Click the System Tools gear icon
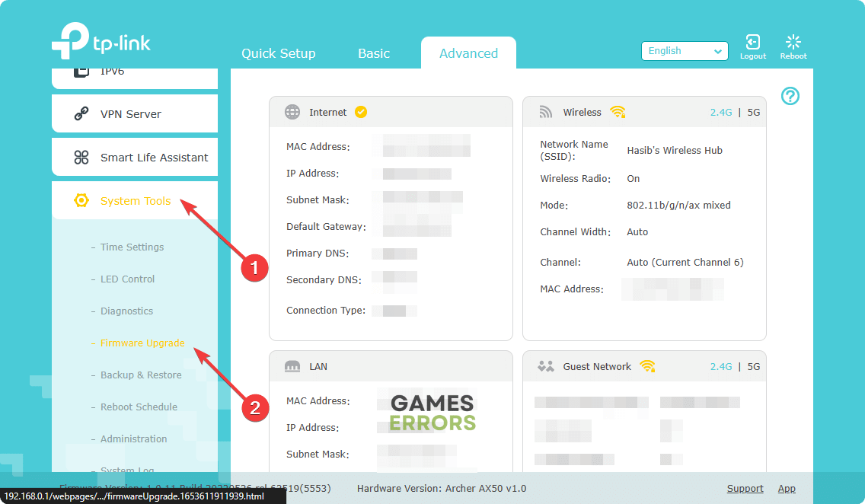865x504 pixels. 81,201
